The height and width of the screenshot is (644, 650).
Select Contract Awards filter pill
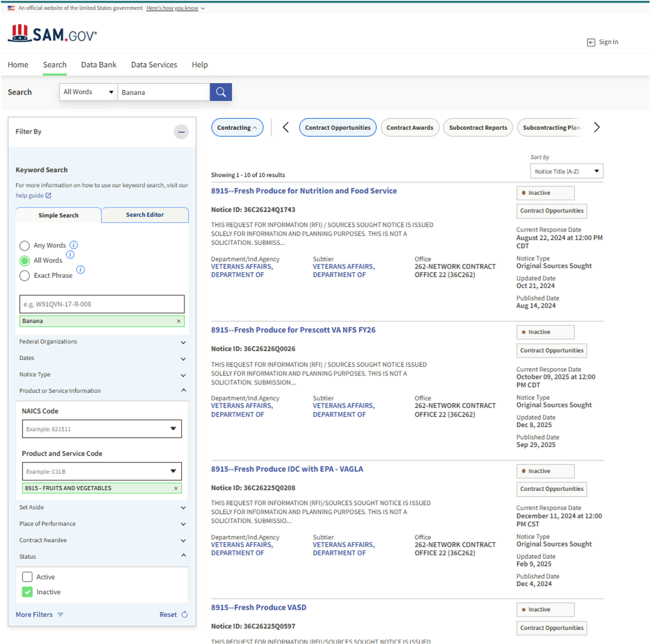409,128
